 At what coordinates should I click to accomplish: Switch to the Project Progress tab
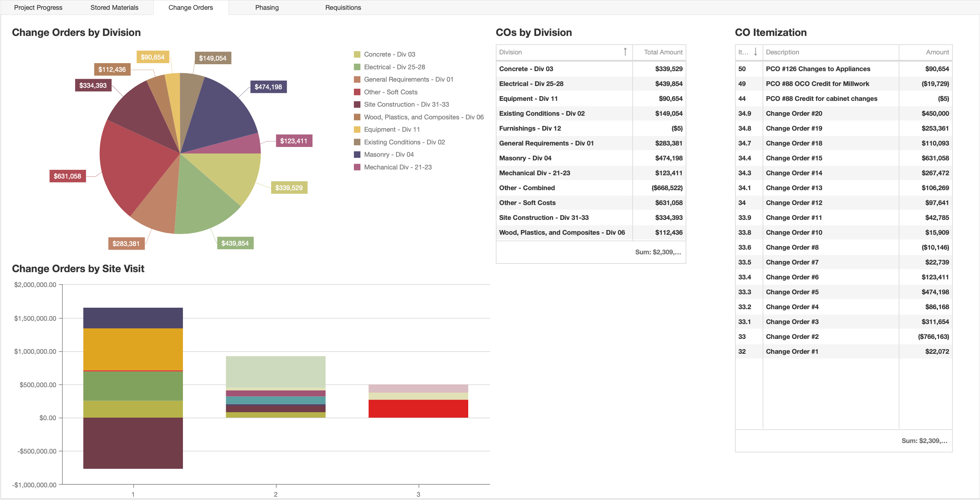click(x=38, y=8)
